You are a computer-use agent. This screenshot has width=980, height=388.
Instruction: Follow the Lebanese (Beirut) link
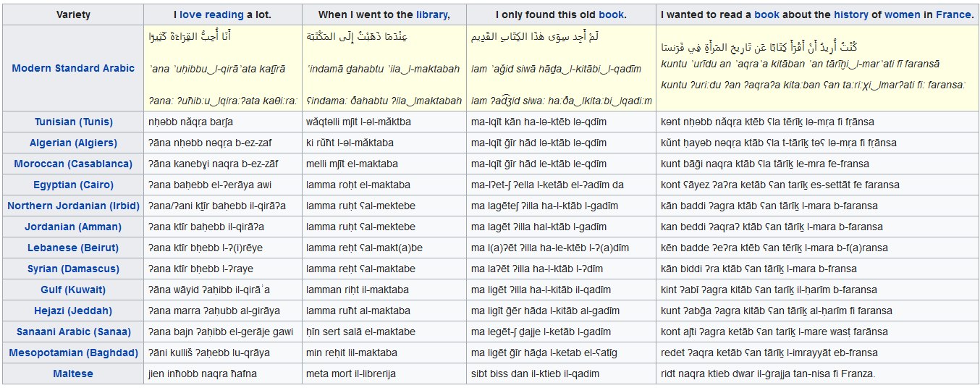coord(73,248)
